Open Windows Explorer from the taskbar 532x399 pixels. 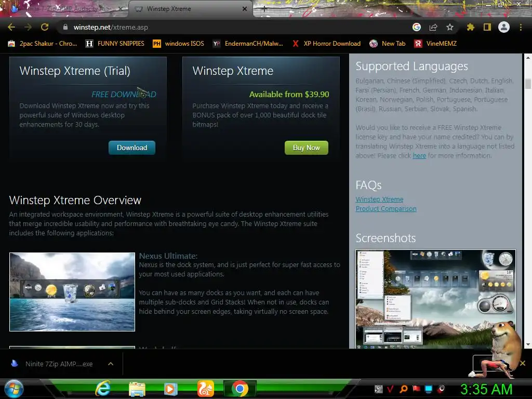pos(137,389)
